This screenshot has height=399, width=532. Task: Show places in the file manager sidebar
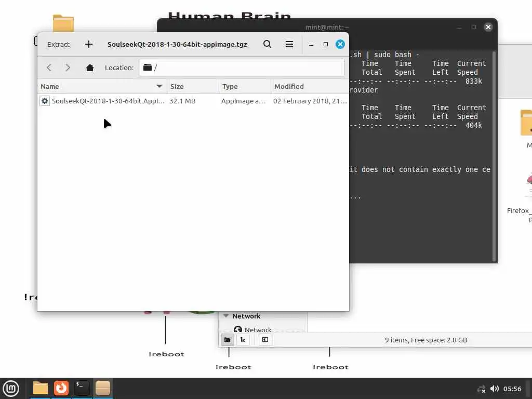click(x=228, y=340)
